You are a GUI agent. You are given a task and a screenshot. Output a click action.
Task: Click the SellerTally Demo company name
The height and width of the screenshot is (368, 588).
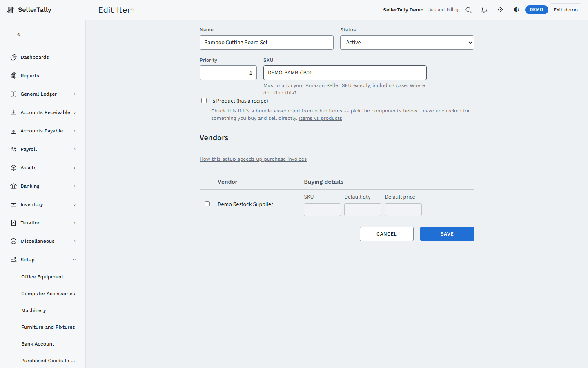[403, 10]
